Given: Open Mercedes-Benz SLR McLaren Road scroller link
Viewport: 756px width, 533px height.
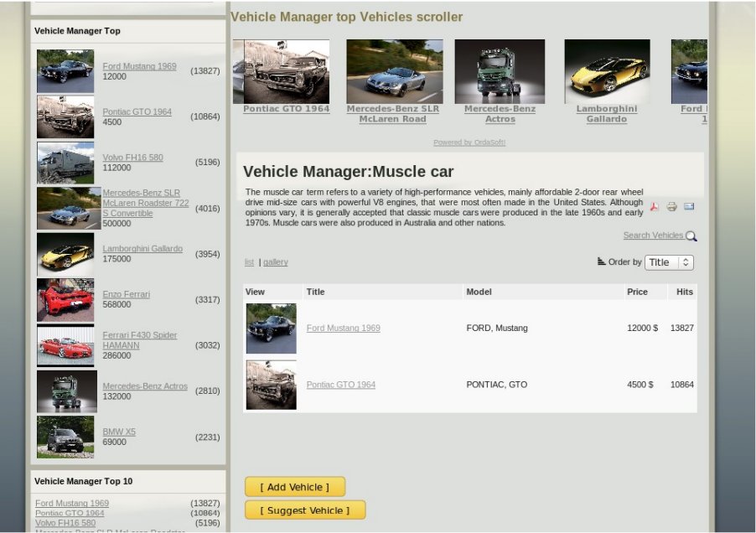Looking at the screenshot, I should (392, 114).
